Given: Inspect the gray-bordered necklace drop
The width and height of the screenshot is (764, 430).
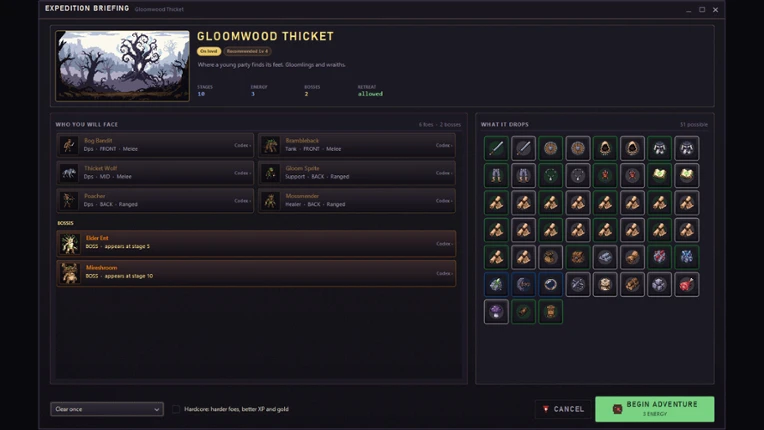Looking at the screenshot, I should (x=578, y=175).
